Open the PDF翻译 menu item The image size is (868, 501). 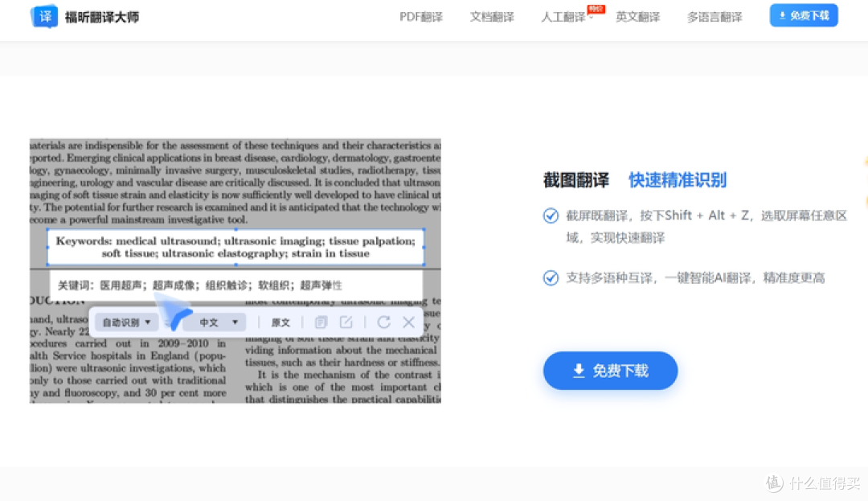coord(420,17)
